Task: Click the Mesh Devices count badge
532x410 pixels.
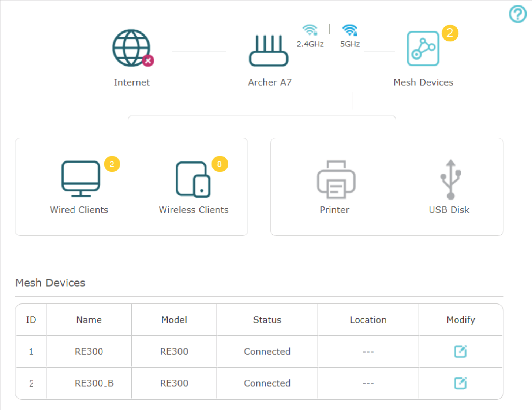Action: coord(450,33)
